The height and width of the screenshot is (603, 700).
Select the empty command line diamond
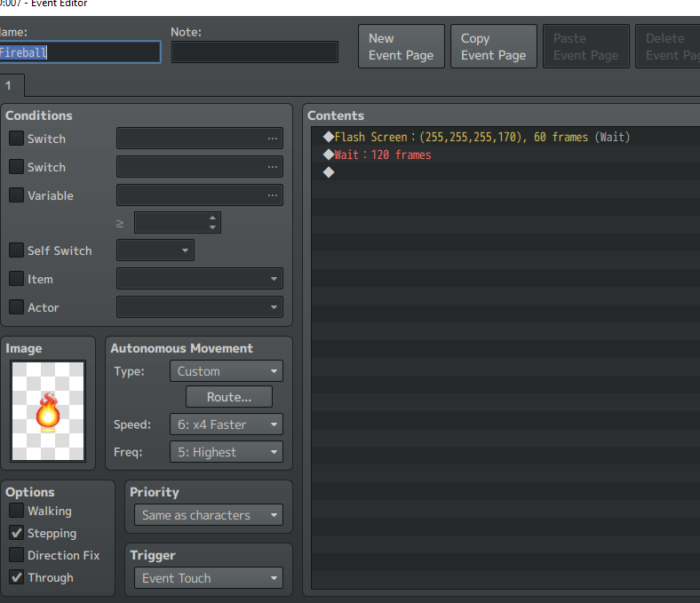329,172
